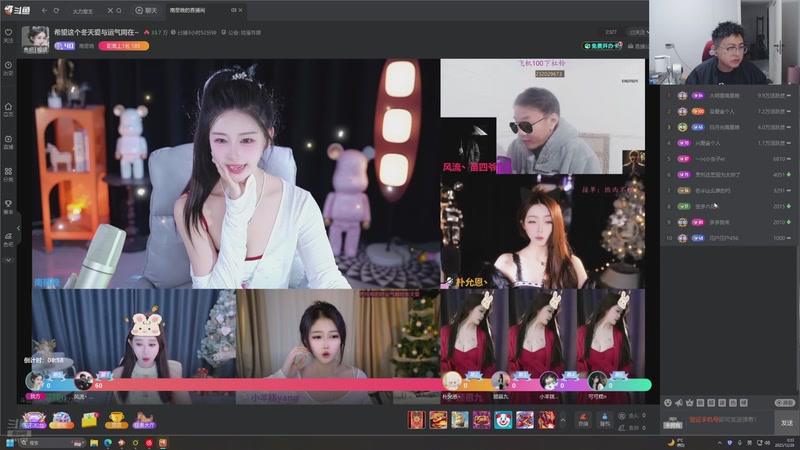The image size is (800, 450).
Task: Open the 背包 backpack button
Action: (x=605, y=420)
